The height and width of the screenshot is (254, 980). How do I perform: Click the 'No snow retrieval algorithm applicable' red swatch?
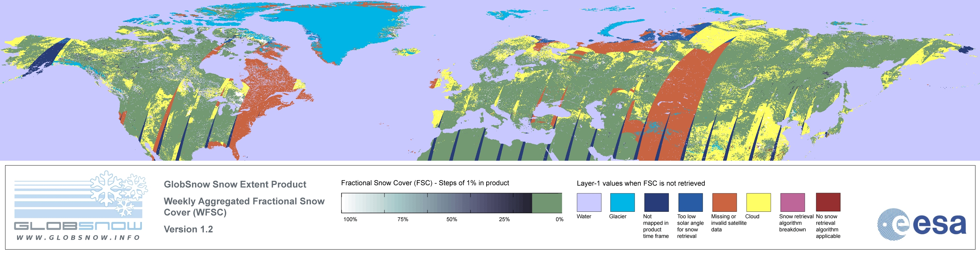pyautogui.click(x=828, y=202)
